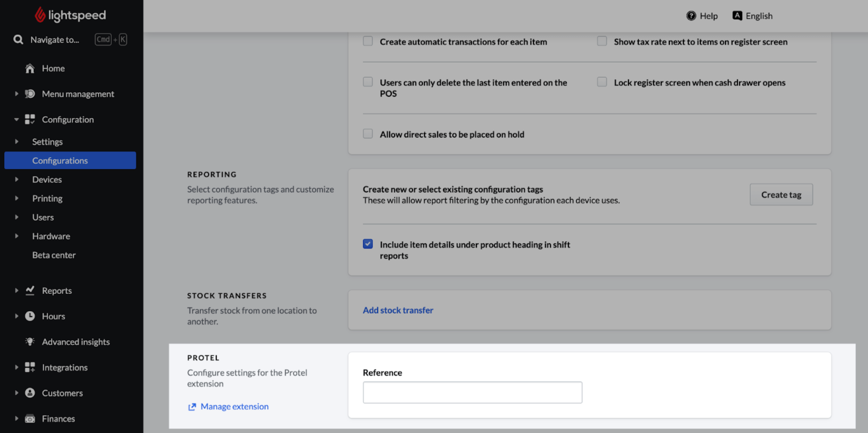This screenshot has height=433, width=868.
Task: Click the search magnifier icon
Action: point(18,40)
